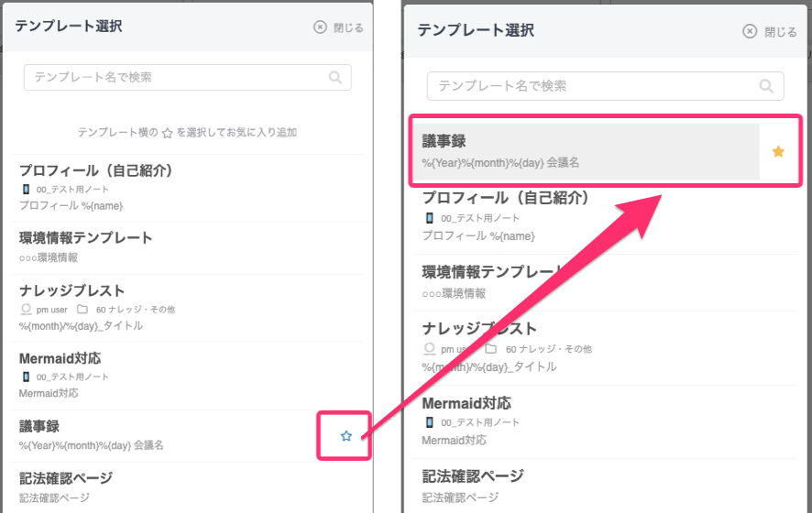Close the left template selection panel
This screenshot has width=812, height=513.
(x=338, y=27)
